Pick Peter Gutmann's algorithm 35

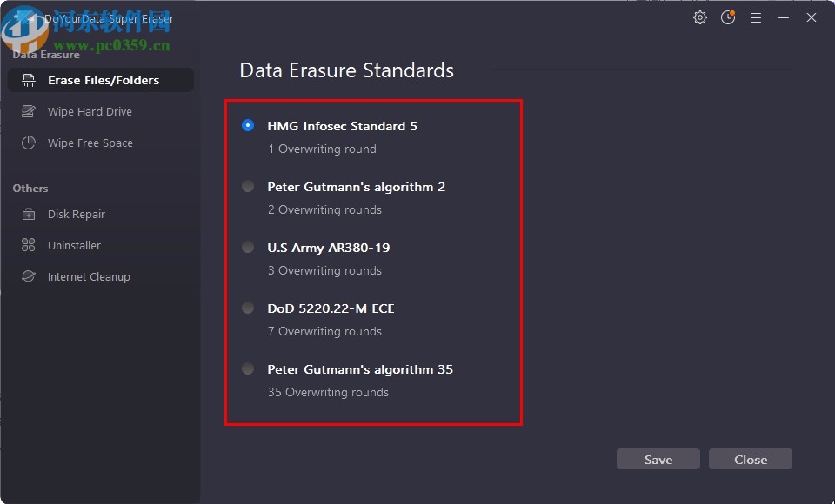[248, 368]
